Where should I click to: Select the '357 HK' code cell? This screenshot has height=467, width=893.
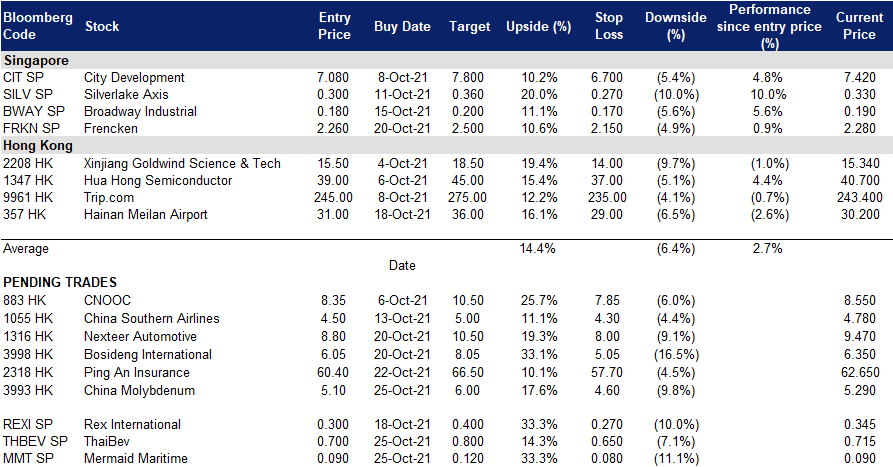coord(24,215)
